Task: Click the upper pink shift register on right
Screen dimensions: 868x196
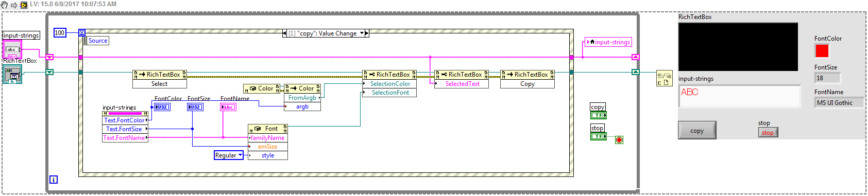Action: click(x=635, y=57)
